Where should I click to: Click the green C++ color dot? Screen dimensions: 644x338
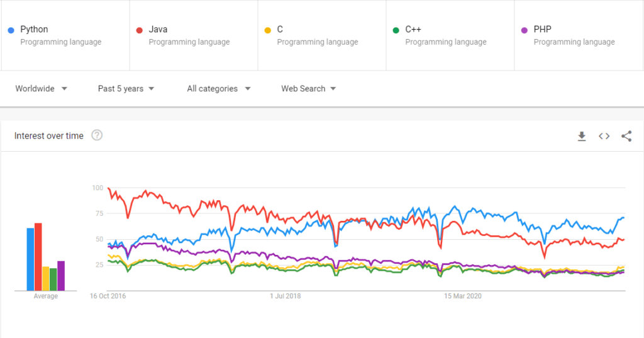pos(396,30)
